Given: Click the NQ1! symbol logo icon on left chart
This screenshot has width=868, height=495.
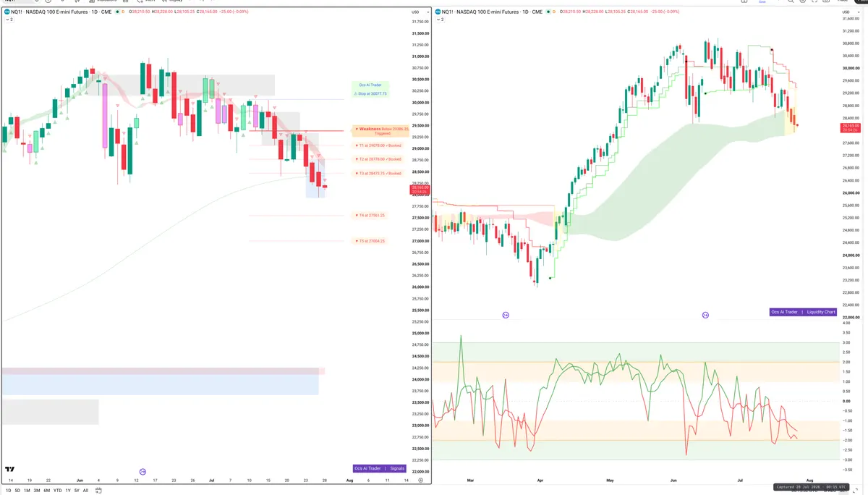Looking at the screenshot, I should click(7, 12).
